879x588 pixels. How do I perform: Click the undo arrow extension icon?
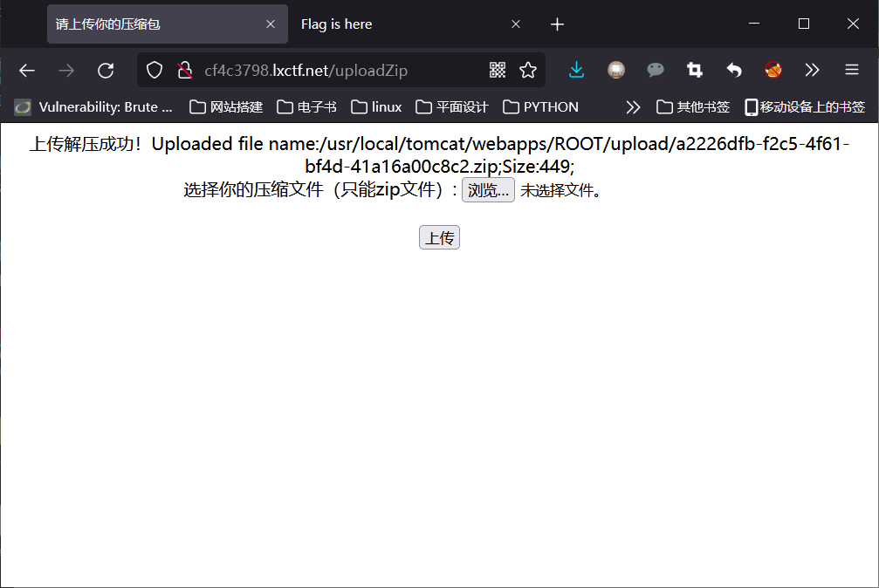(x=734, y=70)
